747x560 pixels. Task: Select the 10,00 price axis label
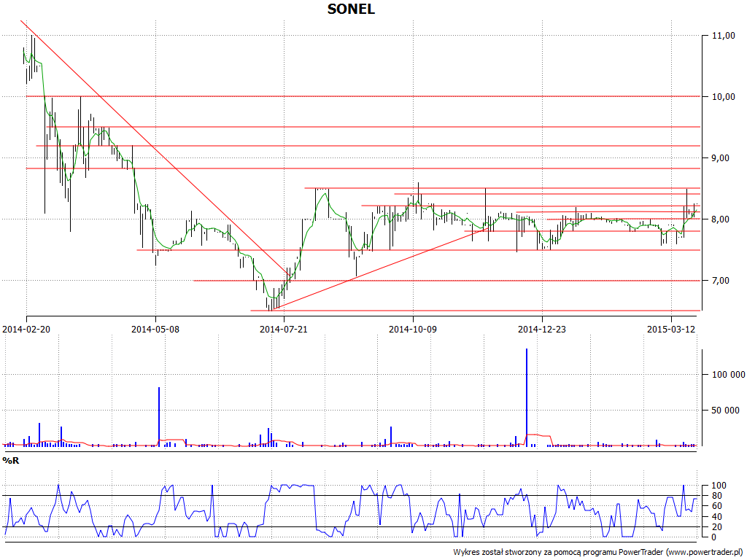coord(723,97)
